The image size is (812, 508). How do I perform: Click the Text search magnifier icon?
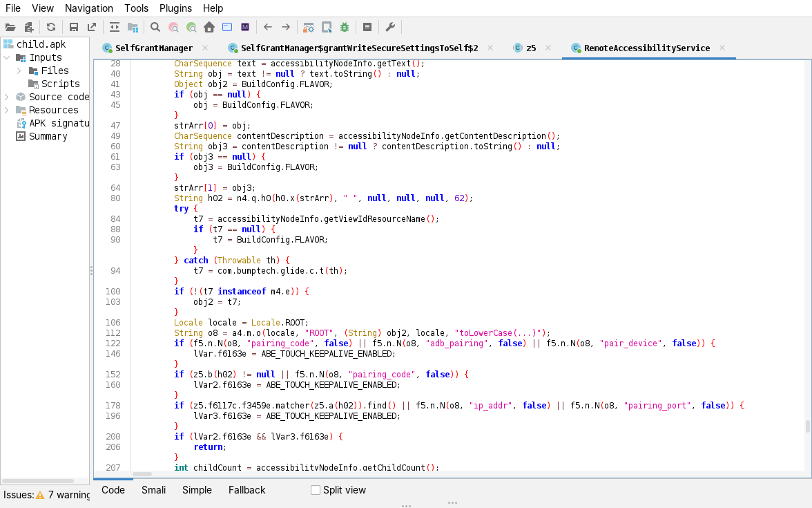point(155,27)
